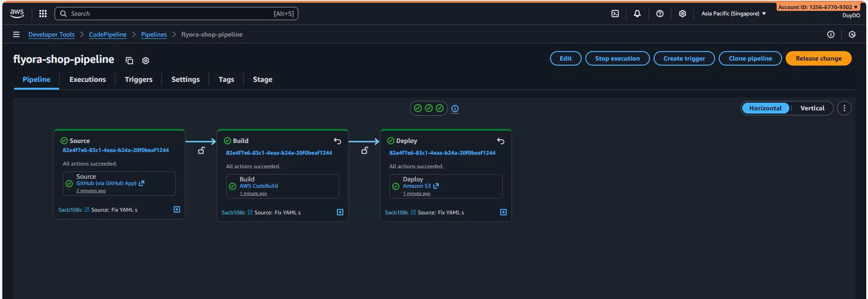This screenshot has height=299, width=868.
Task: Switch to the Triggers tab
Action: tap(138, 80)
